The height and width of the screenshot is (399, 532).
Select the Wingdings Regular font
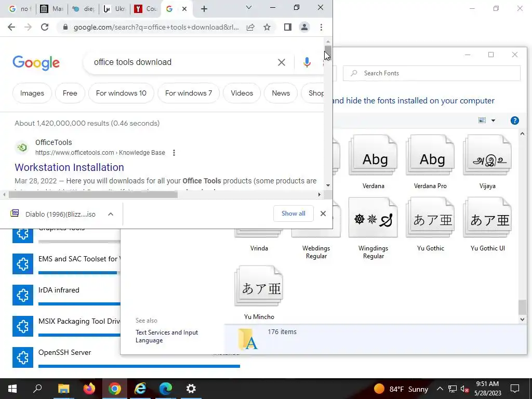click(373, 229)
